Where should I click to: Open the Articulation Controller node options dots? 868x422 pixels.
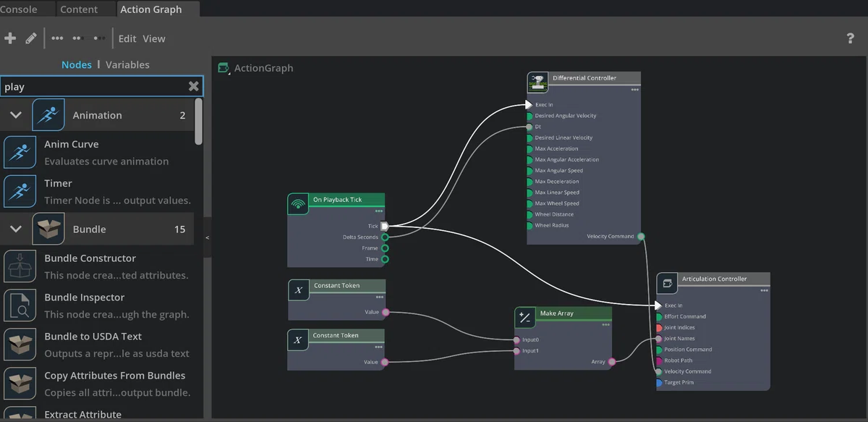pyautogui.click(x=764, y=290)
